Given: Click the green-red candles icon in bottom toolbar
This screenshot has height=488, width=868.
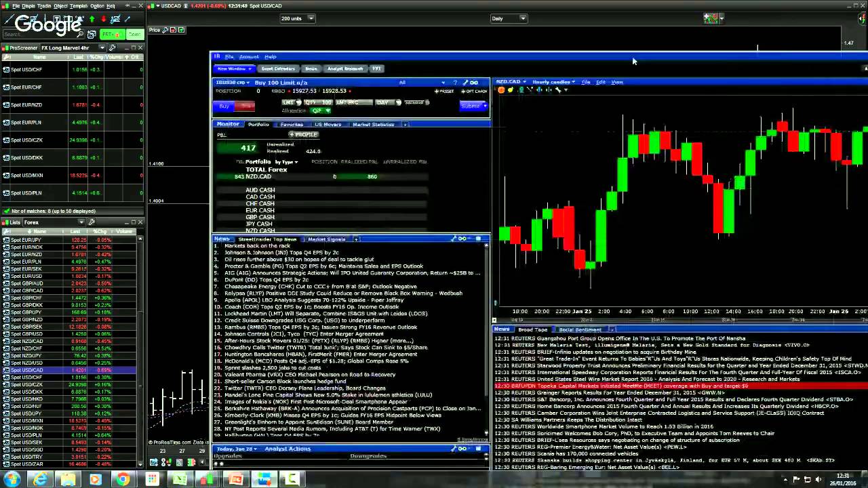Looking at the screenshot, I should click(192, 462).
